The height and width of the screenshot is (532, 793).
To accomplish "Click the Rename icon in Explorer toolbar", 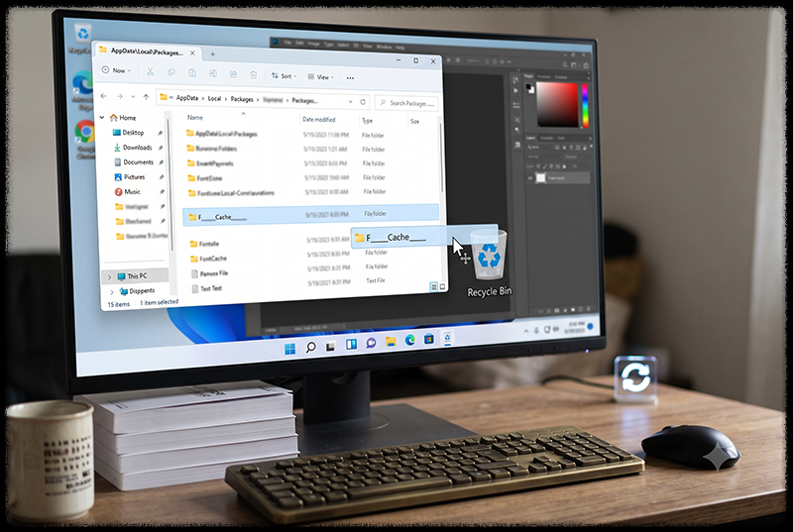I will pyautogui.click(x=213, y=73).
